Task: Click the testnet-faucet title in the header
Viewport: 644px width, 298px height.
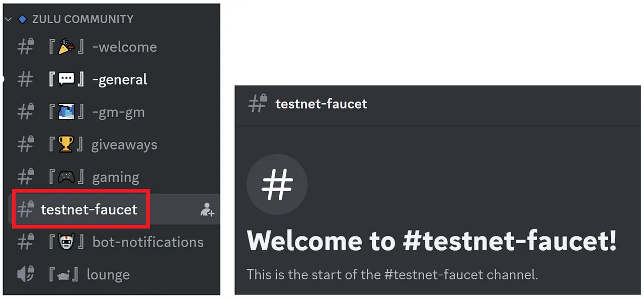Action: coord(321,104)
